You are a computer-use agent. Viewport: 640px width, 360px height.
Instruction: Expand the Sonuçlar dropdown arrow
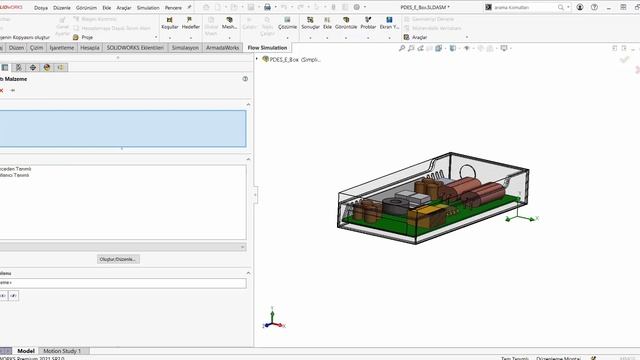(x=310, y=38)
